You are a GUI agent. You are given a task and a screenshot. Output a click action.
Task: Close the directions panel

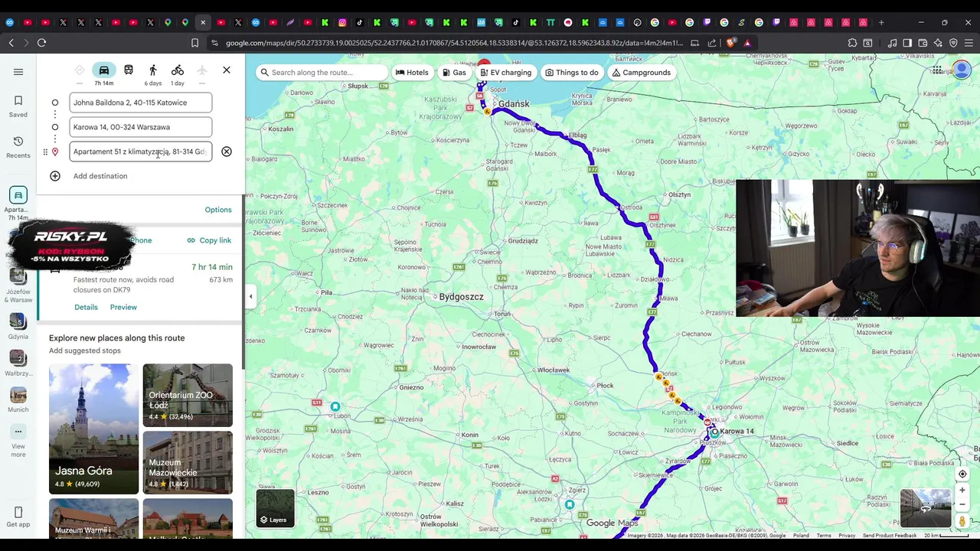coord(227,70)
